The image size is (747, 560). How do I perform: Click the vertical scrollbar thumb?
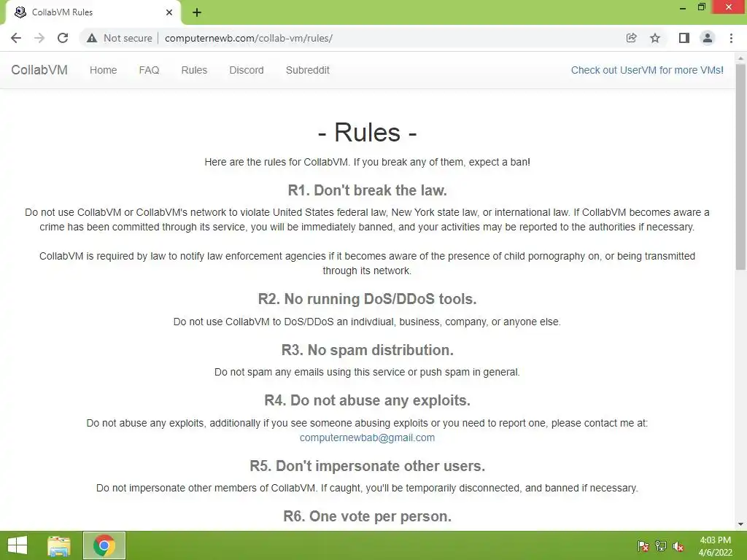740,166
